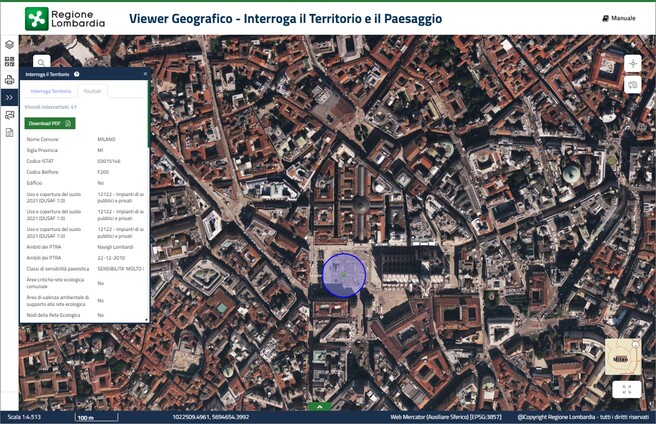Screen dimensions: 656x424
Task: Click the 100 m scale bar
Action: click(97, 417)
